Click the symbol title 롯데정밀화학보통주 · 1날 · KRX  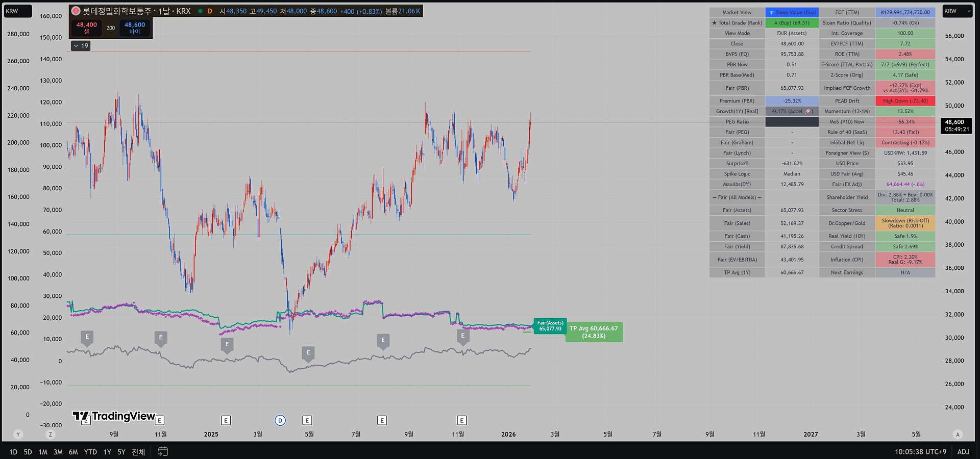[136, 11]
